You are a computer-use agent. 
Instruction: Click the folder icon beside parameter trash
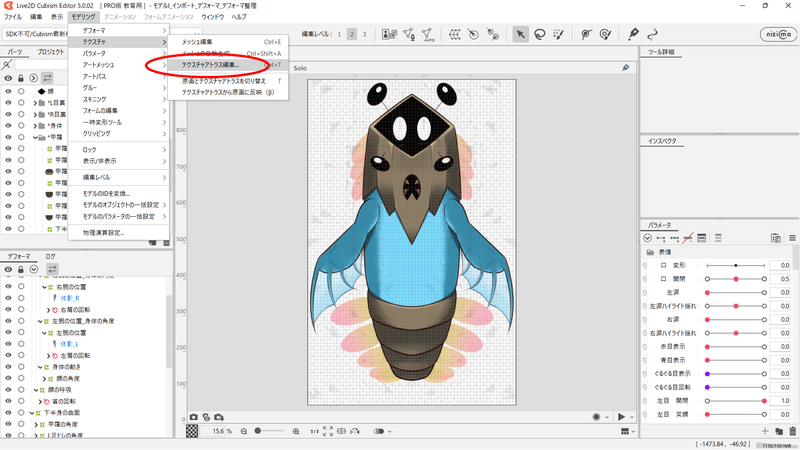click(x=779, y=431)
